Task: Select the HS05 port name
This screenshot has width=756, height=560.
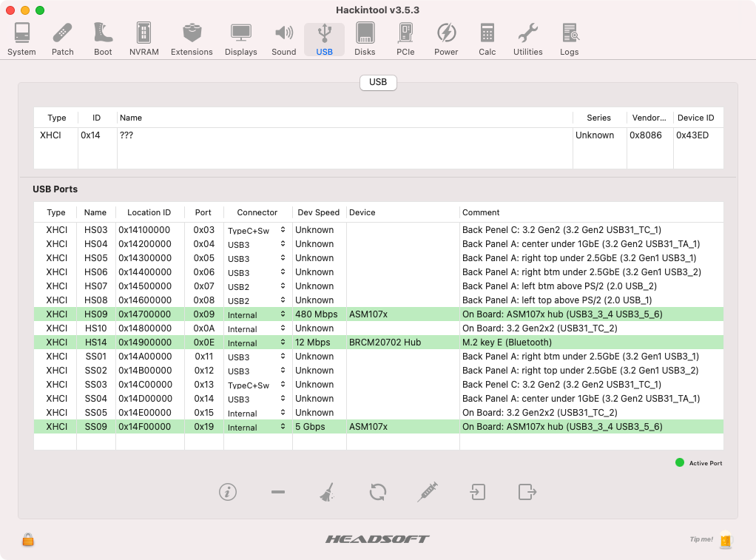Action: point(95,258)
